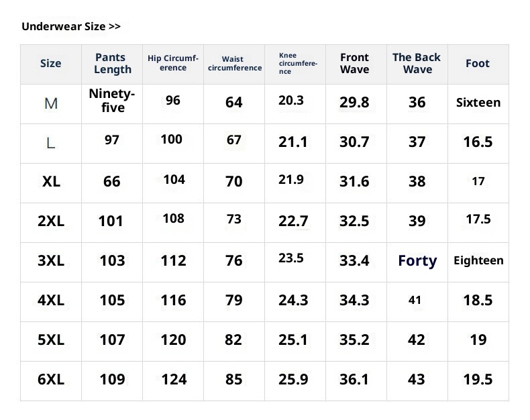Screen dimensions: 530x420
Task: Click the 6XL size row label
Action: coord(51,379)
